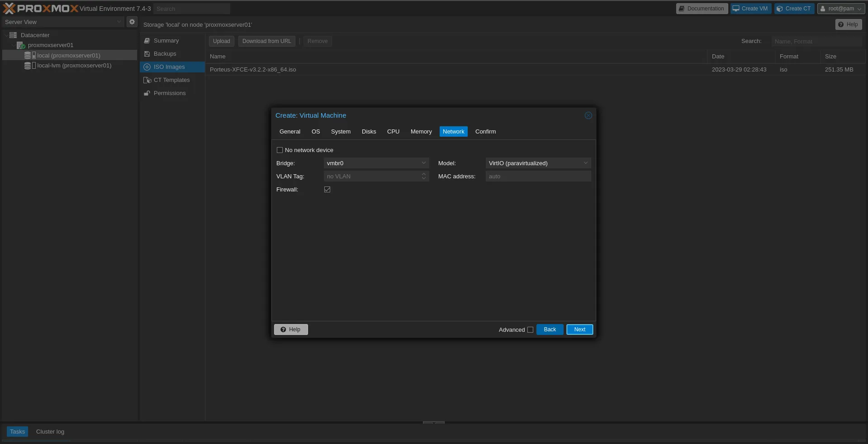
Task: Open the Backups panel icon
Action: click(147, 54)
